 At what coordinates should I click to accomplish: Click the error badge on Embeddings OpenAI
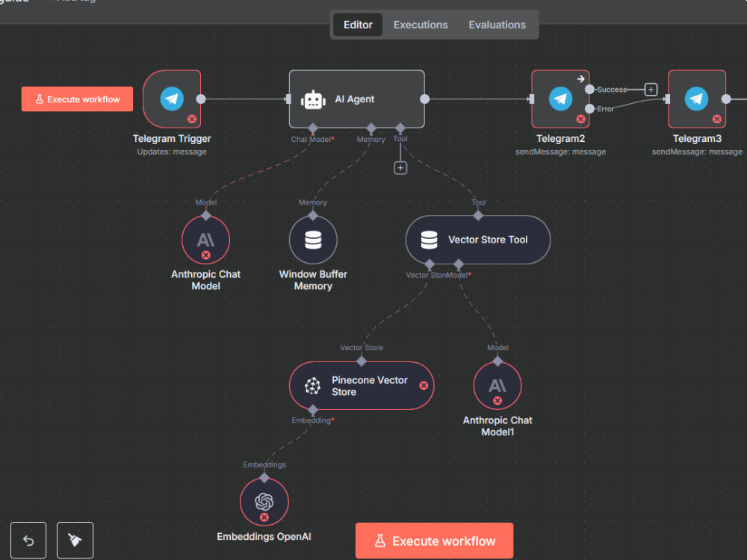(264, 517)
